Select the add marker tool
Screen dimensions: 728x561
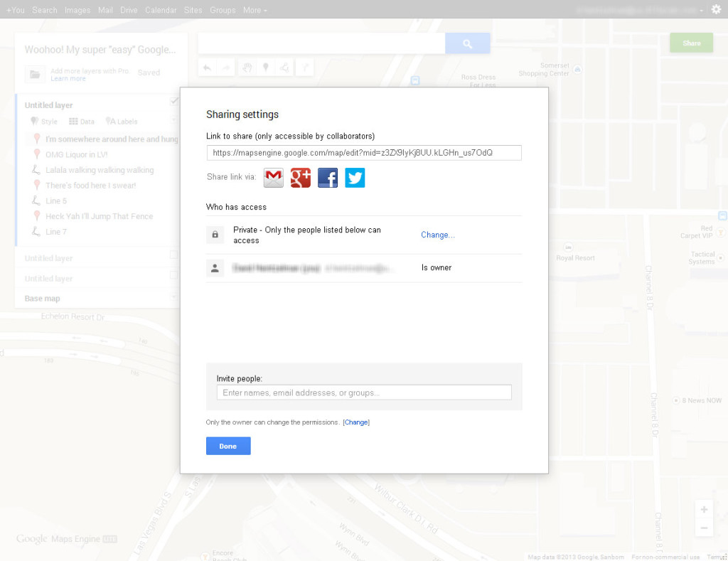click(266, 66)
